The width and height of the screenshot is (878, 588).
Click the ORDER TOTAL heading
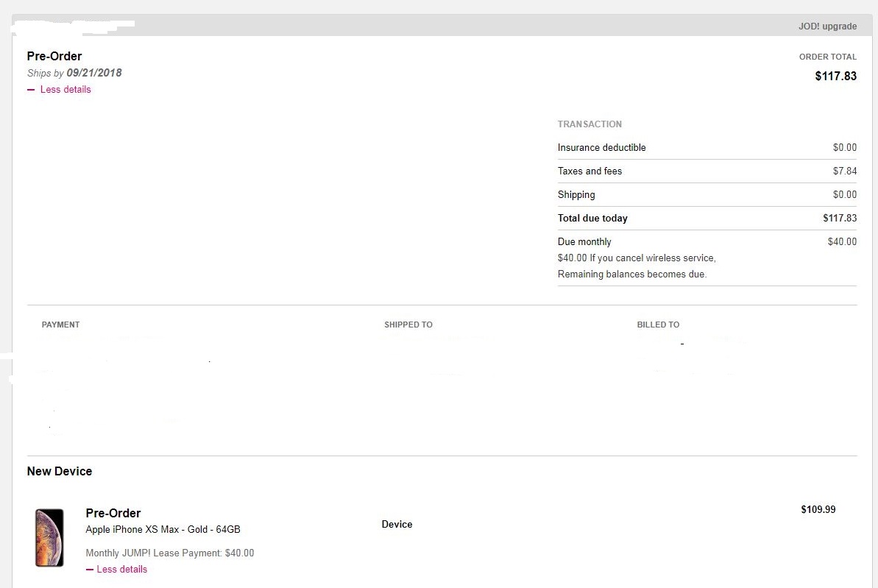(x=828, y=57)
